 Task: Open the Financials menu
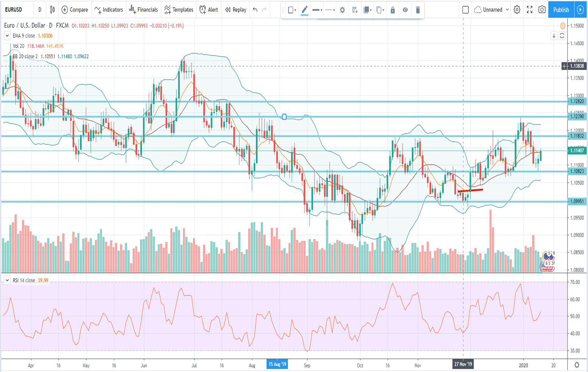point(143,10)
